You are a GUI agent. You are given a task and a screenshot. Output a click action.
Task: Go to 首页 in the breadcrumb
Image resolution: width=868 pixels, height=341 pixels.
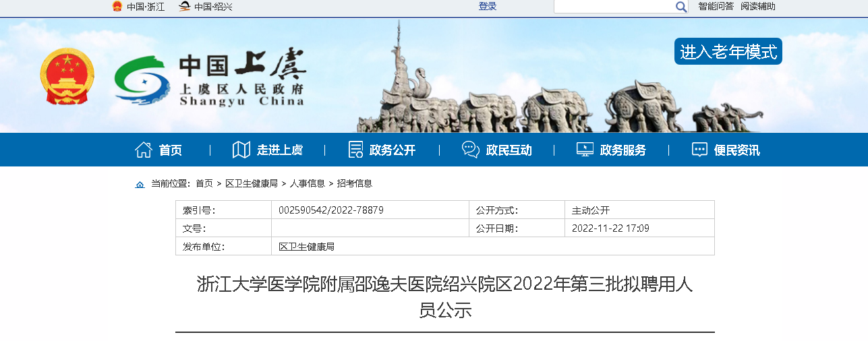point(204,183)
